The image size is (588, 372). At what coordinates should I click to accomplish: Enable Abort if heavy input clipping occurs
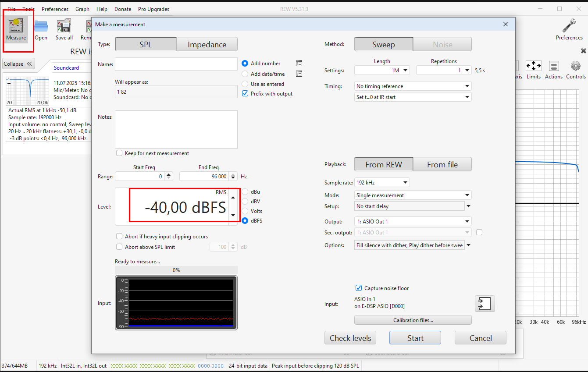[x=119, y=237]
